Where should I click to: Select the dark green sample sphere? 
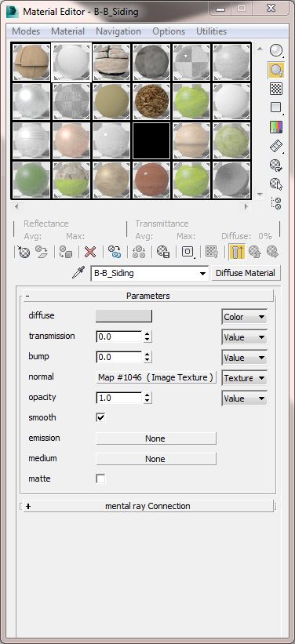tap(31, 180)
